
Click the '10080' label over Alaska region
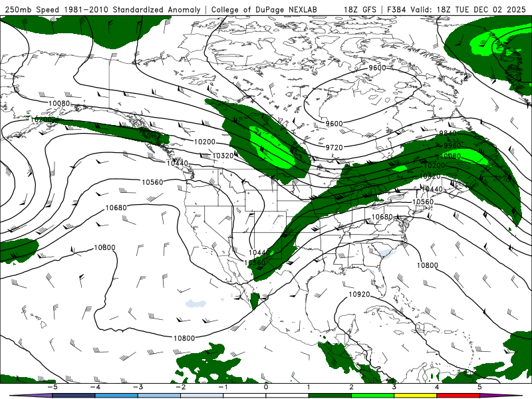click(59, 104)
